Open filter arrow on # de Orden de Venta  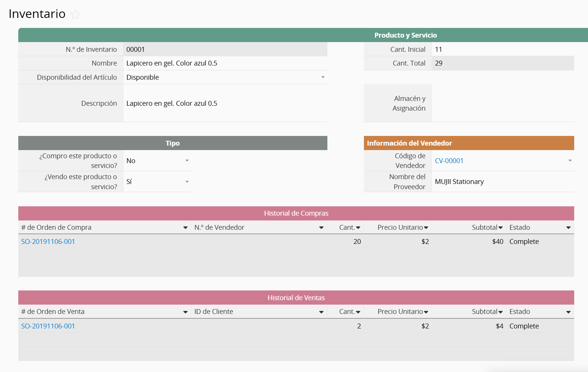pos(185,312)
